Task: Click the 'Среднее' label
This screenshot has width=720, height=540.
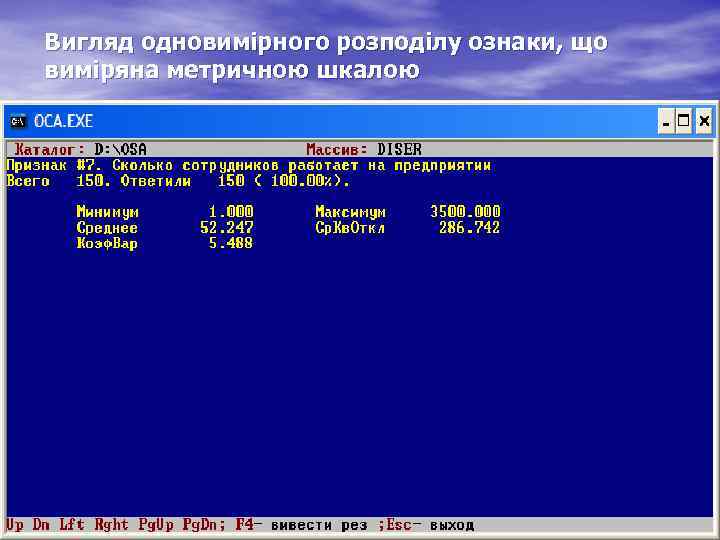Action: [x=107, y=227]
